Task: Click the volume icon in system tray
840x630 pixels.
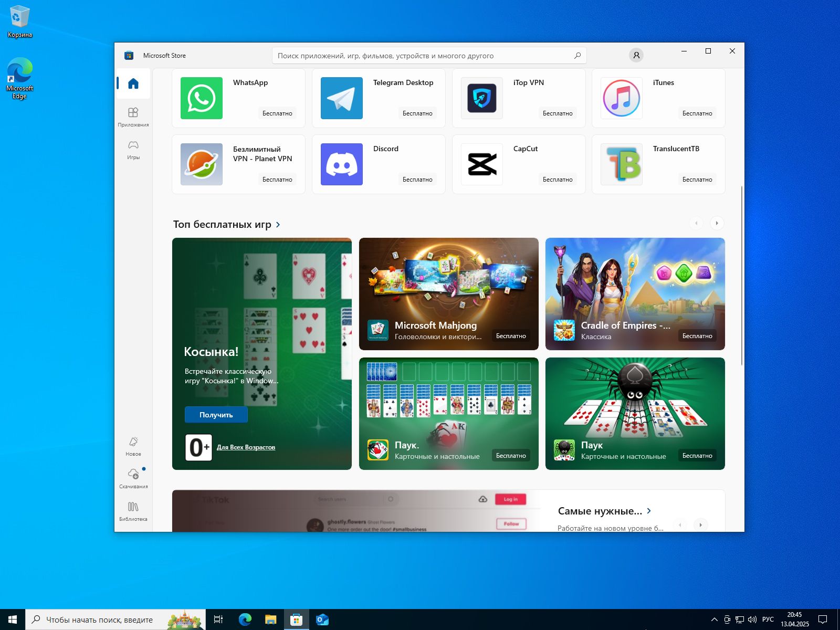Action: 752,619
